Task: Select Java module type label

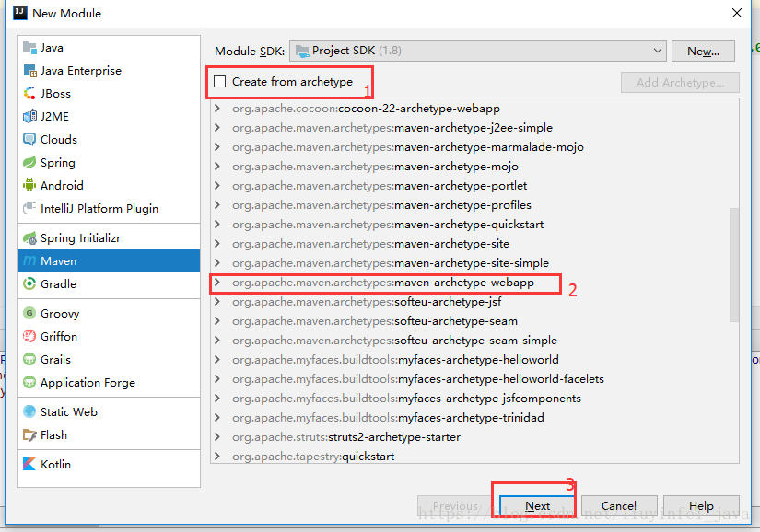Action: [x=52, y=48]
